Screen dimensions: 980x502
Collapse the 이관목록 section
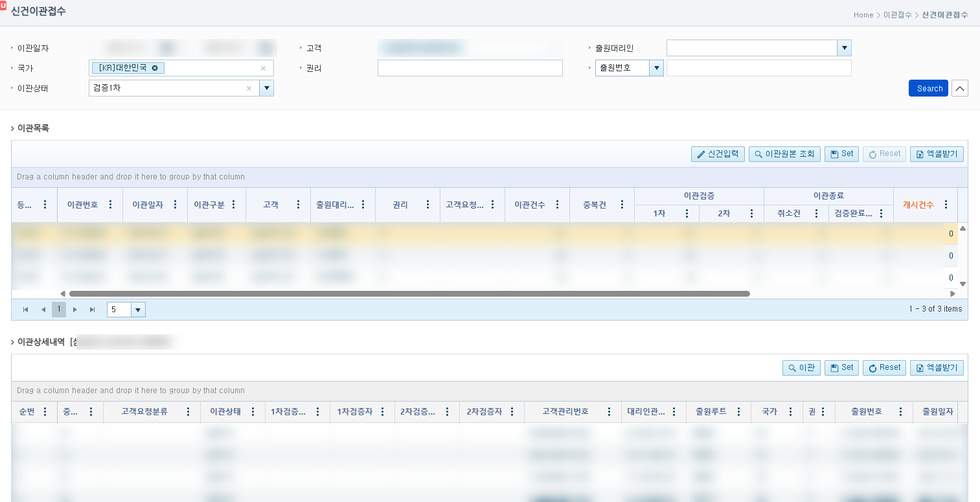point(13,129)
